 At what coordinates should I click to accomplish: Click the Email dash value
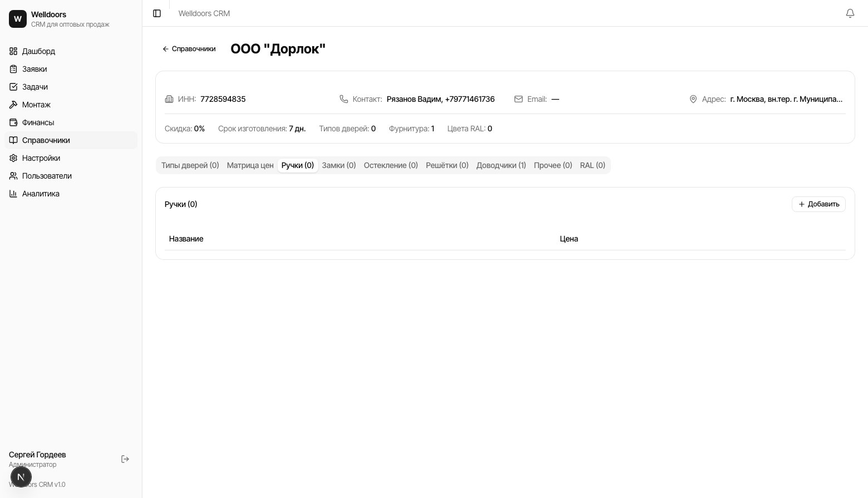[555, 99]
